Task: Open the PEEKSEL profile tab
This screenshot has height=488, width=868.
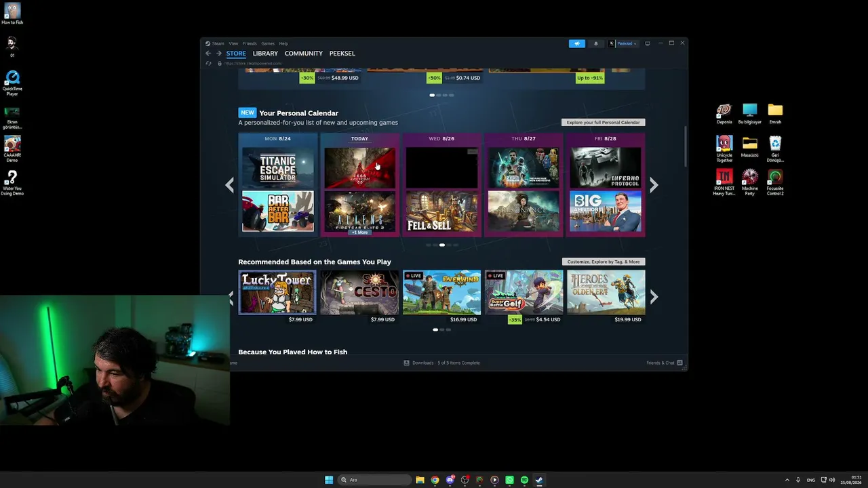Action: (342, 54)
